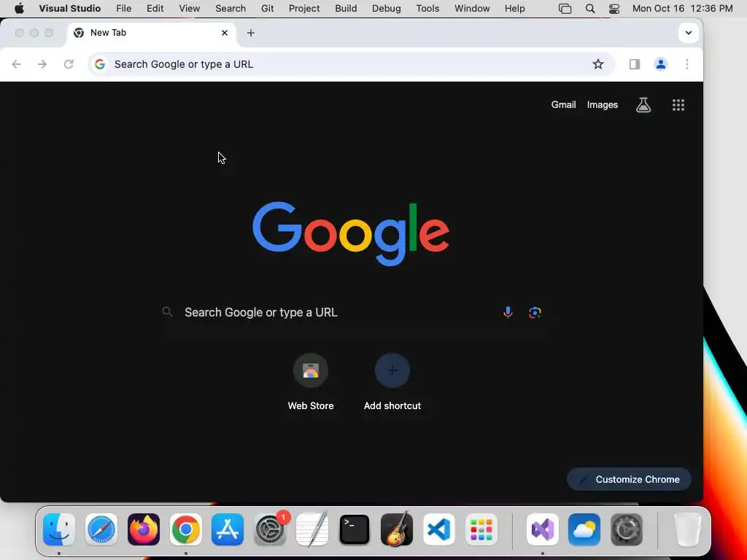Open the Chrome side panel icon
The height and width of the screenshot is (560, 747).
(x=635, y=64)
